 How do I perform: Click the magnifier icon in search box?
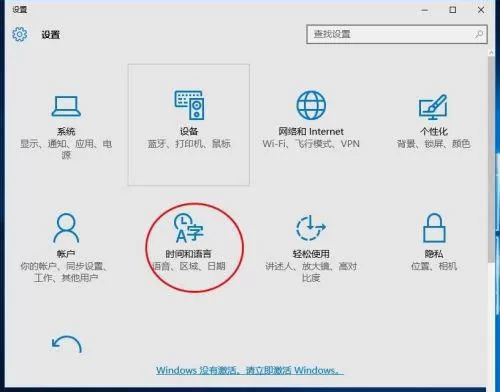click(x=479, y=34)
